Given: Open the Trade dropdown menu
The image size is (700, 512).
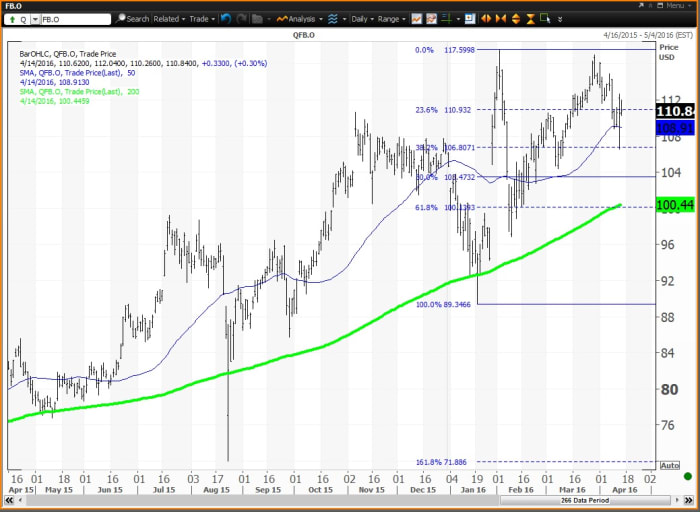Looking at the screenshot, I should tap(202, 19).
